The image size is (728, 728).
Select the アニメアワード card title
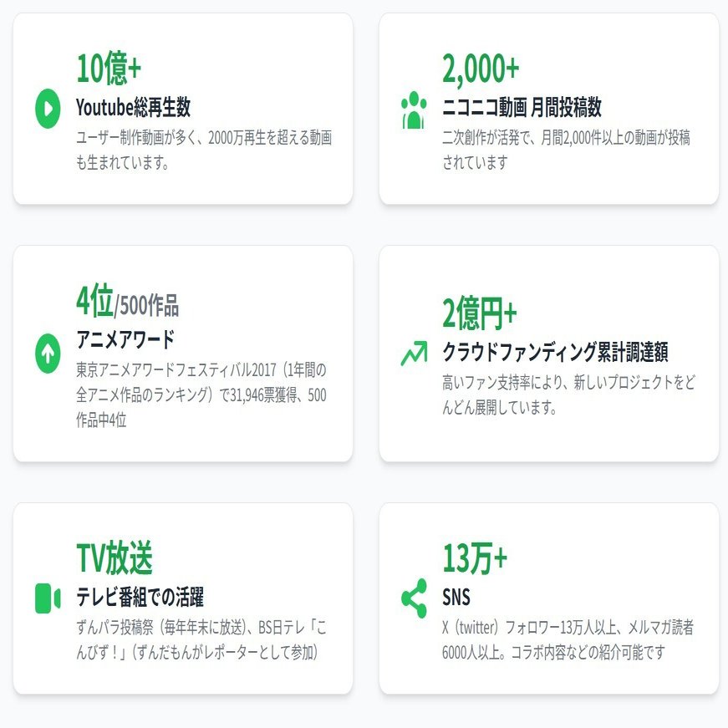(x=125, y=339)
